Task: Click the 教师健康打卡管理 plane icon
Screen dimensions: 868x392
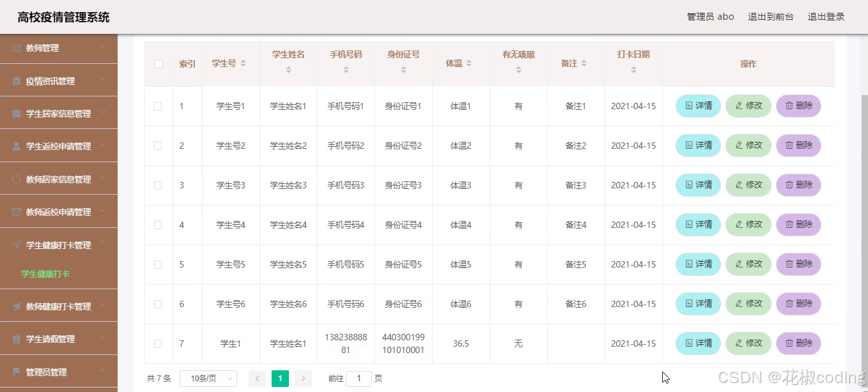Action: coord(17,306)
